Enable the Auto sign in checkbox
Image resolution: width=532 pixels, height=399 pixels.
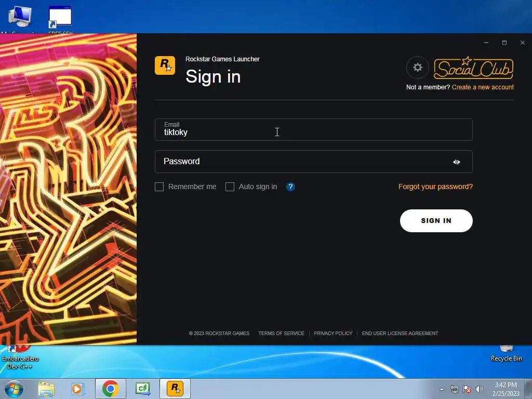click(x=230, y=187)
